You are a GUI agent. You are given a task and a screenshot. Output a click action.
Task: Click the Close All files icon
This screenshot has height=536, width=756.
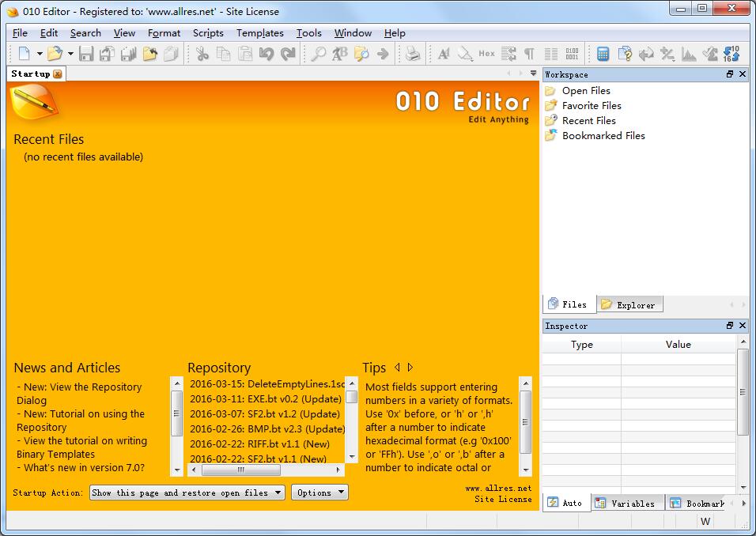tap(171, 54)
